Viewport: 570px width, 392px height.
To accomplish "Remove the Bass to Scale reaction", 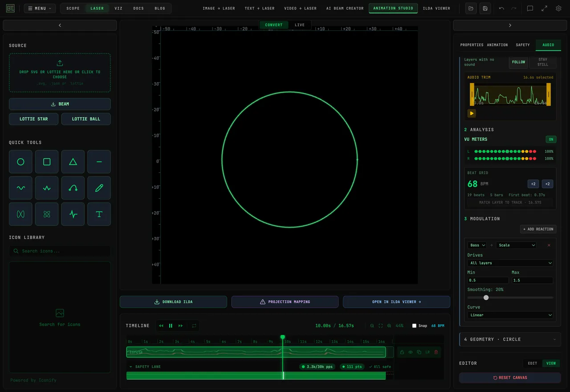I will 549,245.
